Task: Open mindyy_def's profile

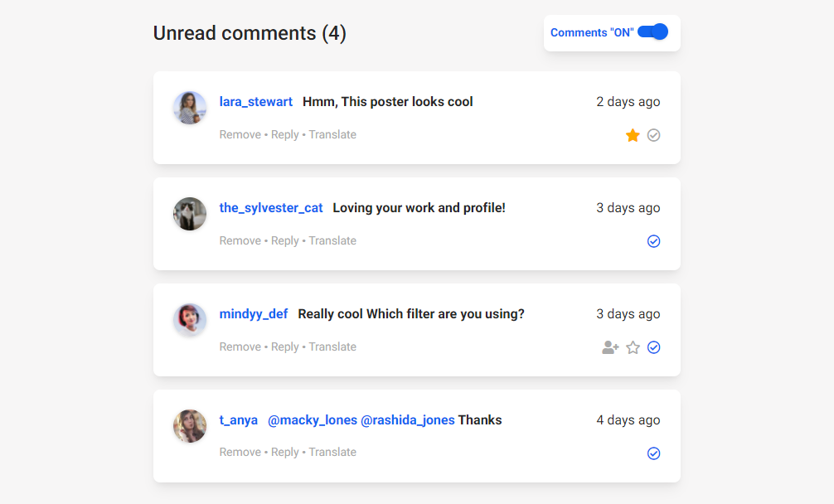Action: pyautogui.click(x=253, y=314)
